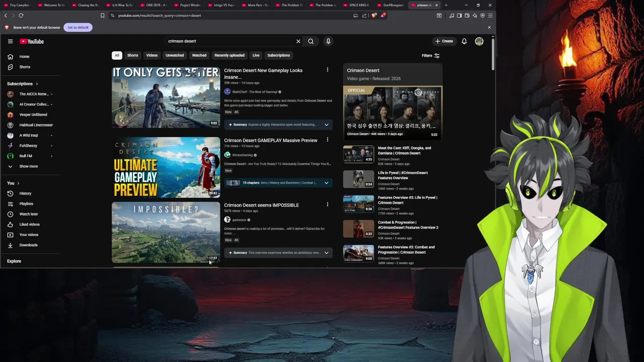Open the Filters options
644x362 pixels.
pos(431,55)
